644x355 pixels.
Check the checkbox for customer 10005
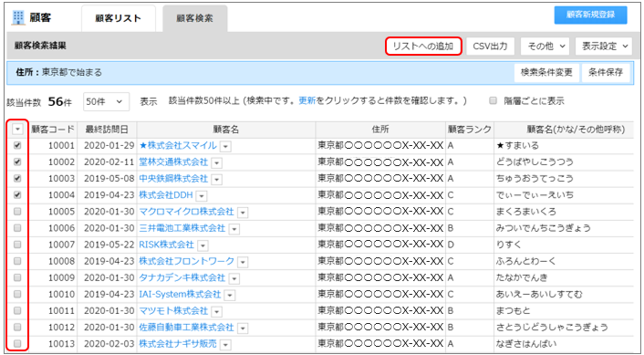[17, 211]
